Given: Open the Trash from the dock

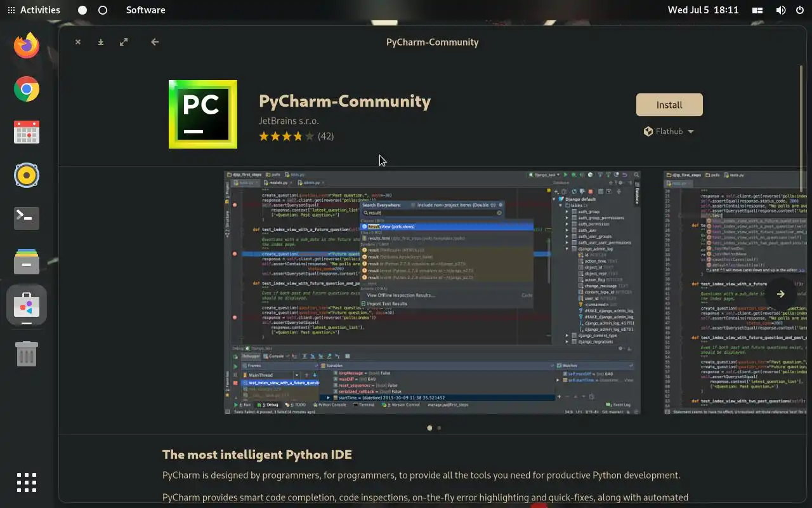Looking at the screenshot, I should (26, 353).
